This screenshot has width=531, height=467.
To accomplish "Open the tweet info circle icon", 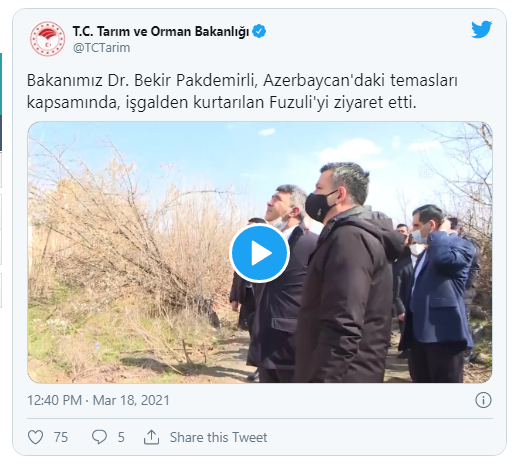I will pos(483,400).
